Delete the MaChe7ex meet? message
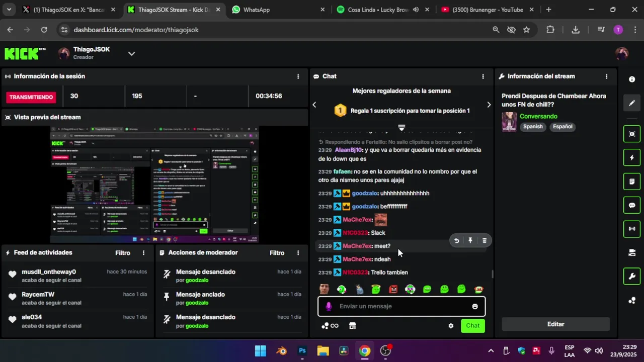644x362 pixels. [485, 240]
